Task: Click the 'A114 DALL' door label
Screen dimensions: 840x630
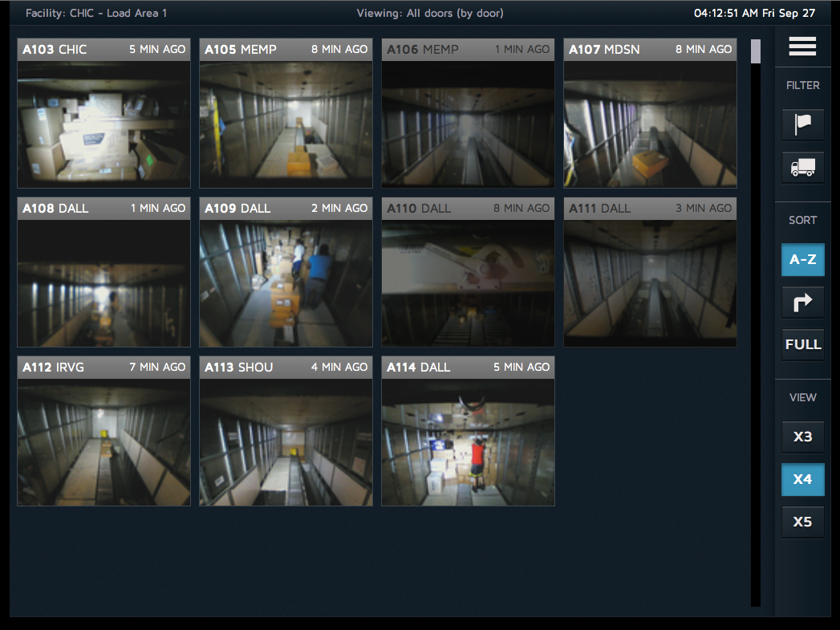Action: pyautogui.click(x=419, y=368)
